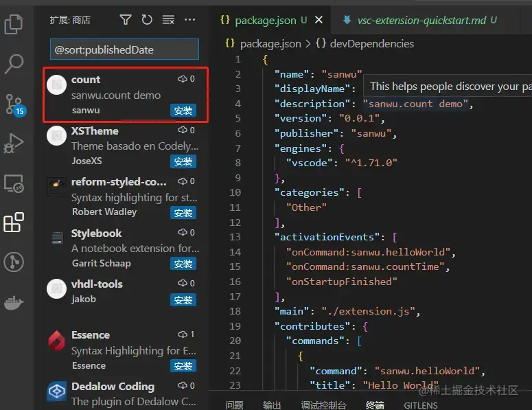This screenshot has height=410, width=532.
Task: Click the jakob publisher name
Action: pyautogui.click(x=84, y=299)
